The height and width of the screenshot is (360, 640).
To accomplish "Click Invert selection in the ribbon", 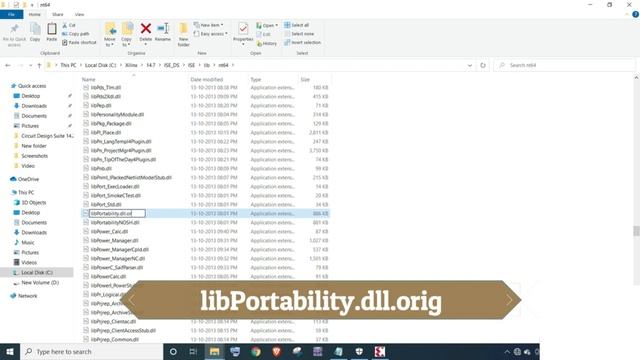I will coord(302,42).
